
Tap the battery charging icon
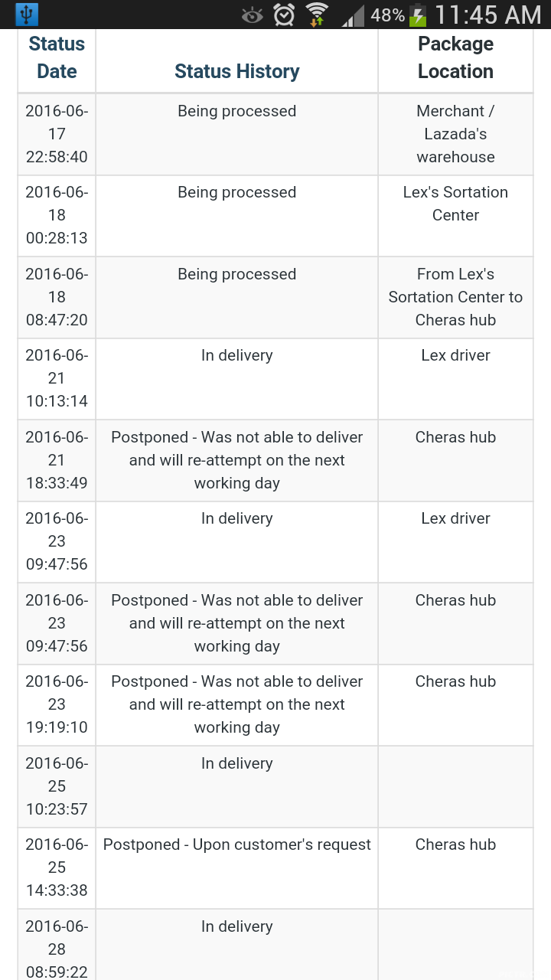[418, 15]
